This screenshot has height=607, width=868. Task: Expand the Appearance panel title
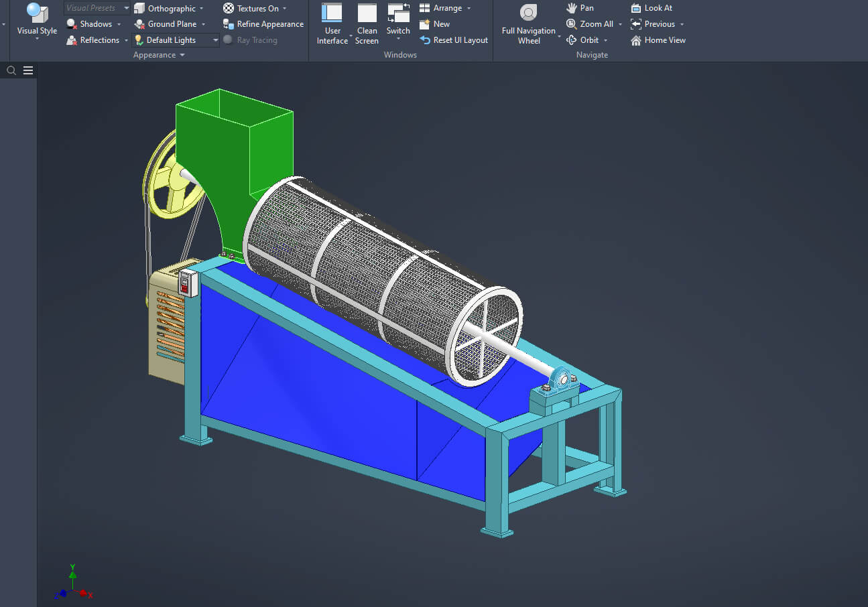159,55
